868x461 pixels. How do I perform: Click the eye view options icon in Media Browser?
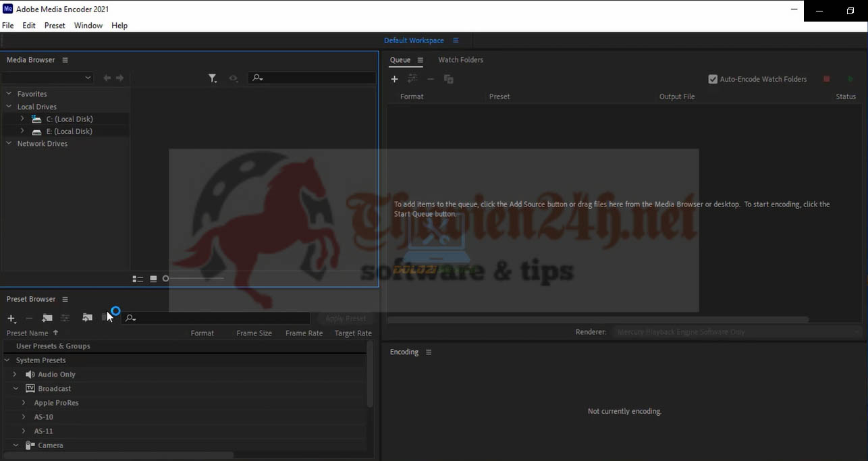tap(234, 78)
